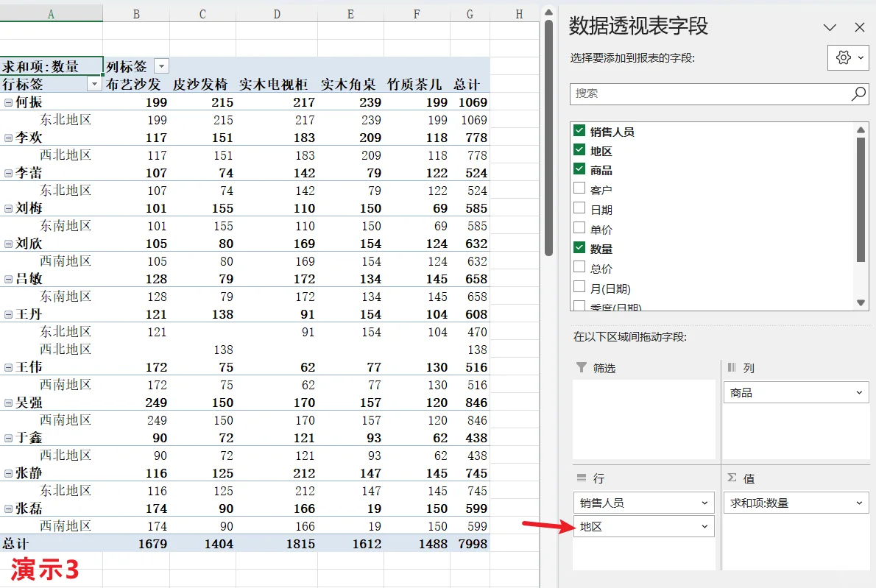Check the 总价 field checkbox
This screenshot has height=588, width=876.
[x=579, y=267]
